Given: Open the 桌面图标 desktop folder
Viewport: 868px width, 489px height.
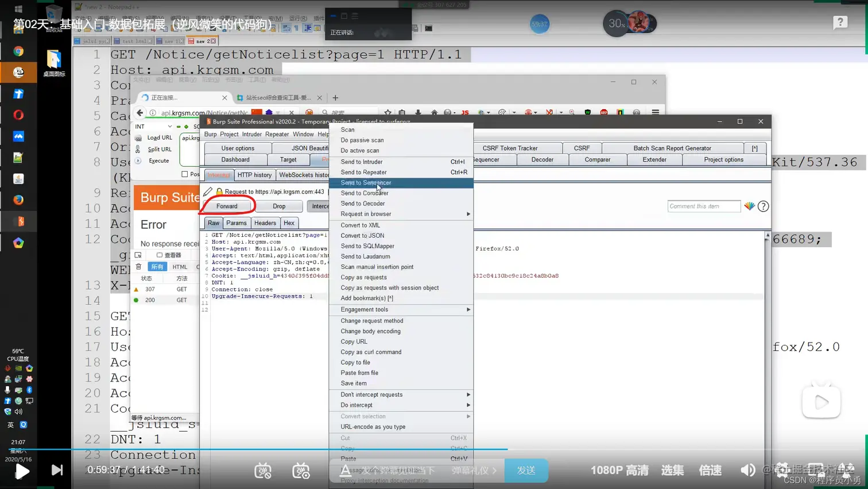Looking at the screenshot, I should click(54, 63).
